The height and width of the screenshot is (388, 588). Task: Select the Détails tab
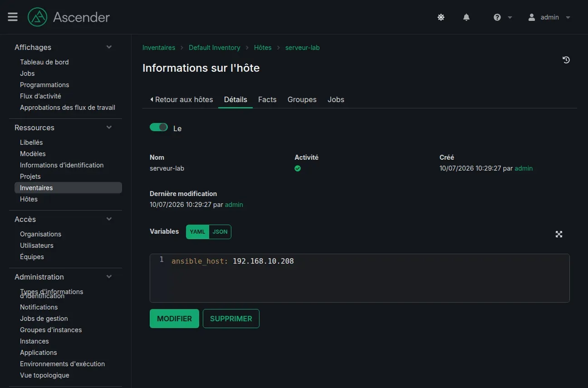(x=235, y=99)
